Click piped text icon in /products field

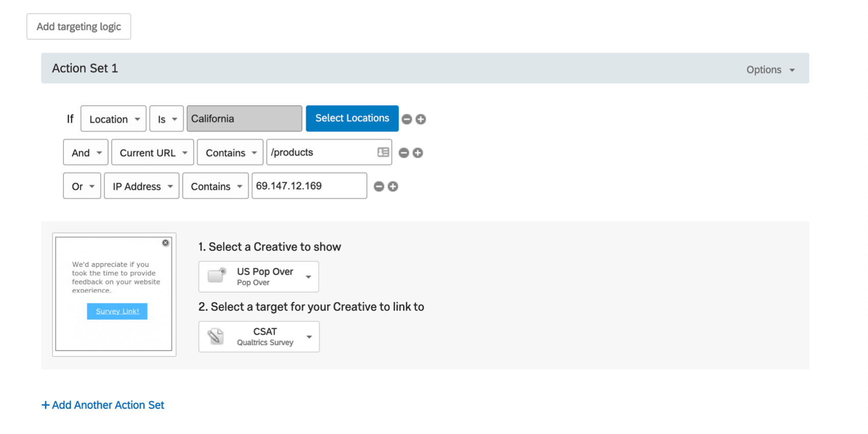383,152
